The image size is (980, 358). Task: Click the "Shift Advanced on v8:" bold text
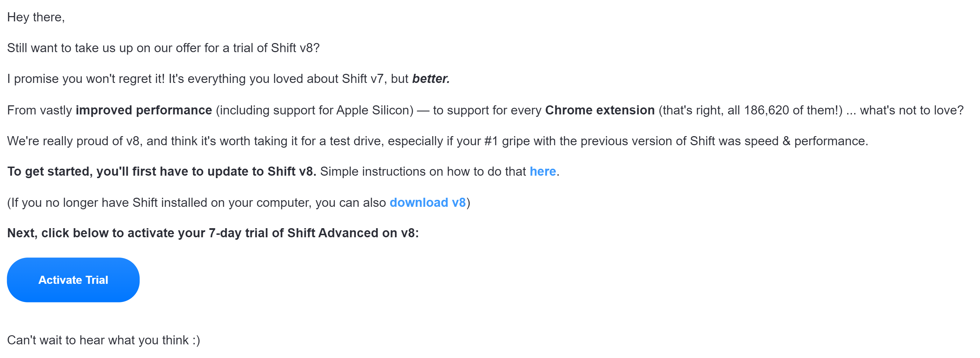click(353, 233)
